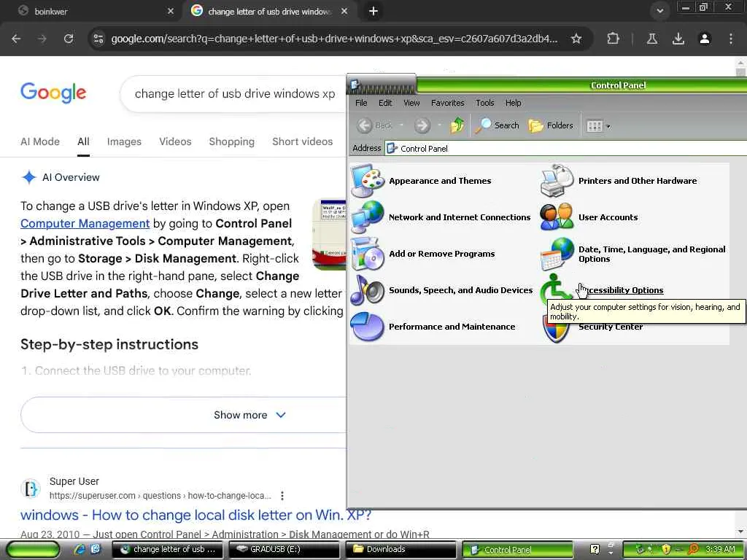Open the Favorites menu in Control Panel
747x560 pixels.
447,103
